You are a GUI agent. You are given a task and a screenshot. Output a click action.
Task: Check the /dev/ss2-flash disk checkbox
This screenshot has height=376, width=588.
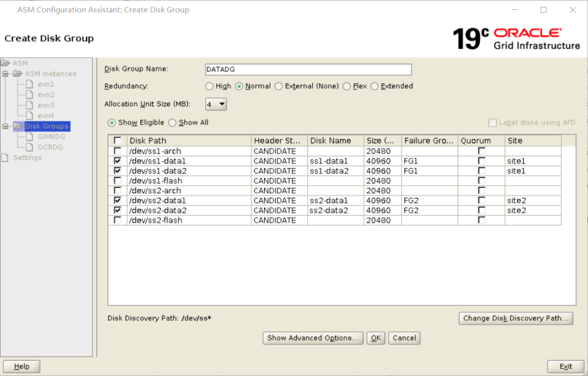[118, 220]
